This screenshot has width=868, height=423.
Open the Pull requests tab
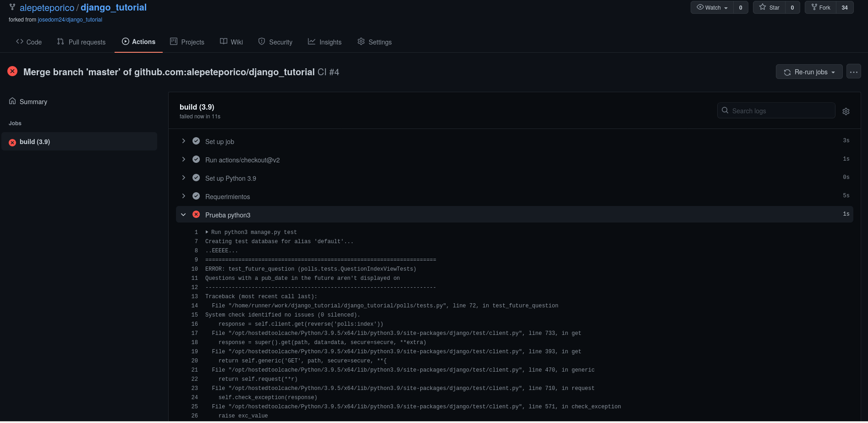(x=81, y=42)
